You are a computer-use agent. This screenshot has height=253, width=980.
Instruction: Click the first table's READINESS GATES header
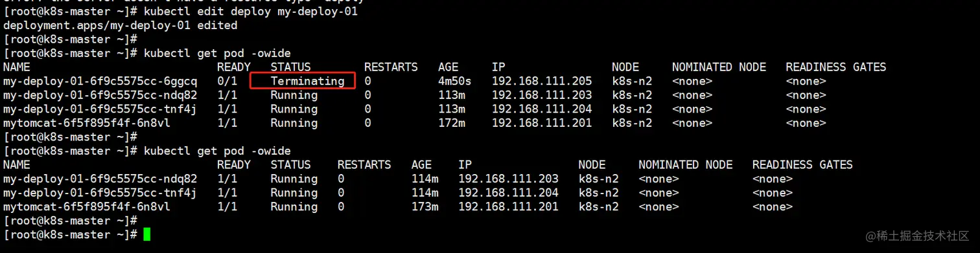click(835, 67)
